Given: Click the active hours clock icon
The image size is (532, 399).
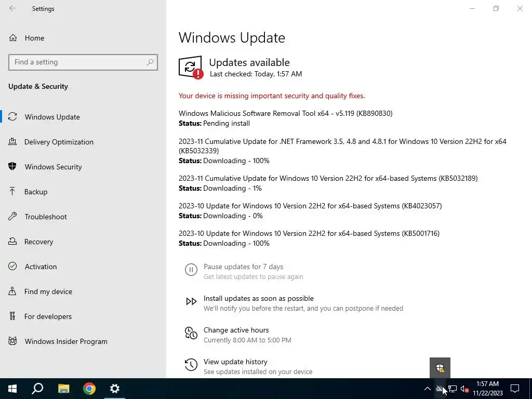Looking at the screenshot, I should tap(191, 333).
